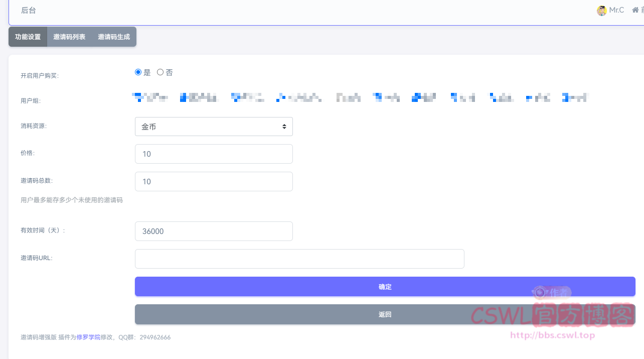The height and width of the screenshot is (359, 644).
Task: Click the QQ群 294962666 footer text
Action: (x=144, y=337)
